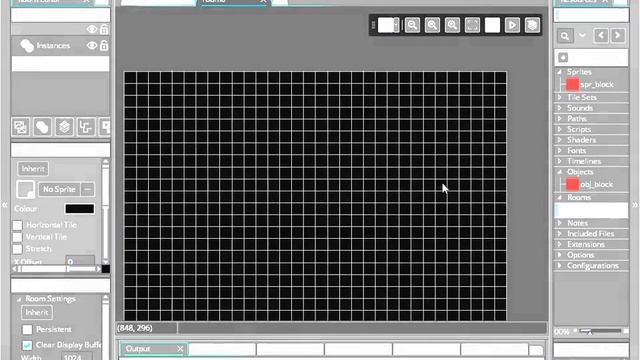Expand the Sounds folder

560,108
